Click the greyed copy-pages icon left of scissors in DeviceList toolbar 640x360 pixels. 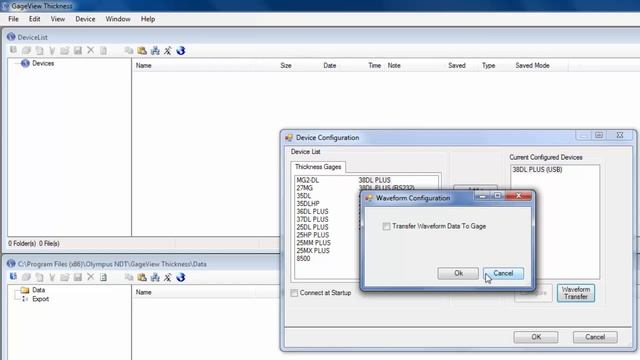[x=40, y=50]
